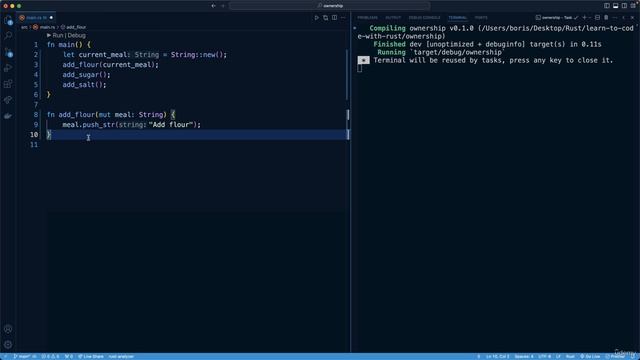The image size is (640, 360).
Task: Click the add_salt call on line 5
Action: pyautogui.click(x=84, y=85)
